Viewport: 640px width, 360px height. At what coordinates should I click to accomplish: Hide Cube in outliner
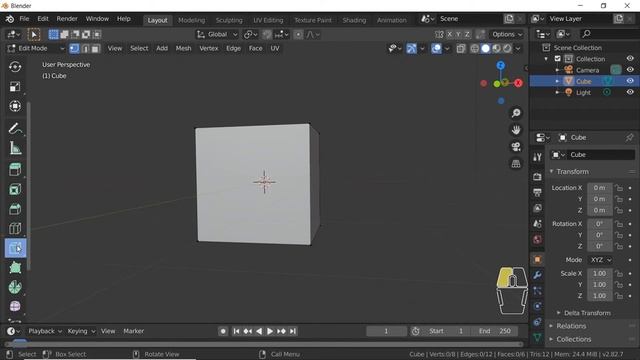630,81
